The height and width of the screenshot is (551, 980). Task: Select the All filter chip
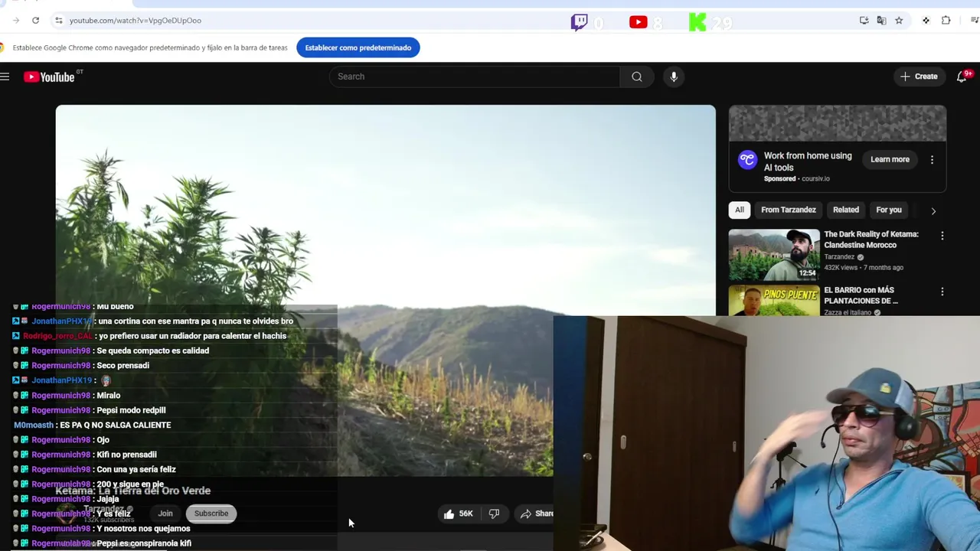click(x=740, y=210)
